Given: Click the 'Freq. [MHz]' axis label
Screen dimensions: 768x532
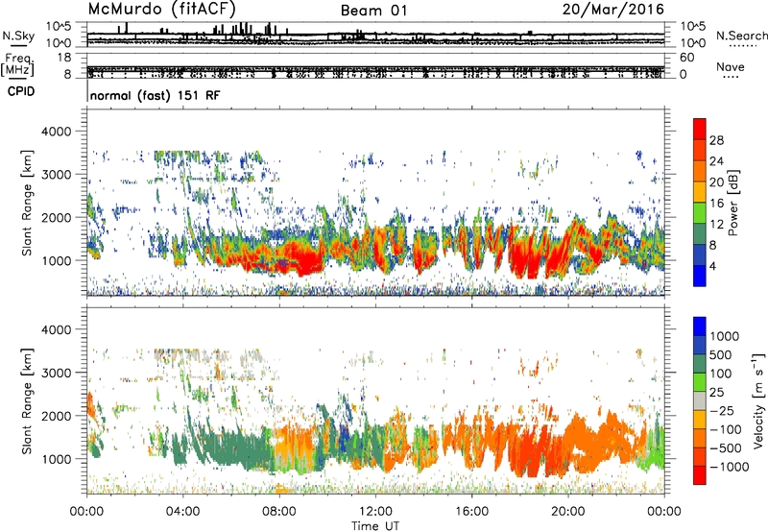Looking at the screenshot, I should pyautogui.click(x=17, y=65).
